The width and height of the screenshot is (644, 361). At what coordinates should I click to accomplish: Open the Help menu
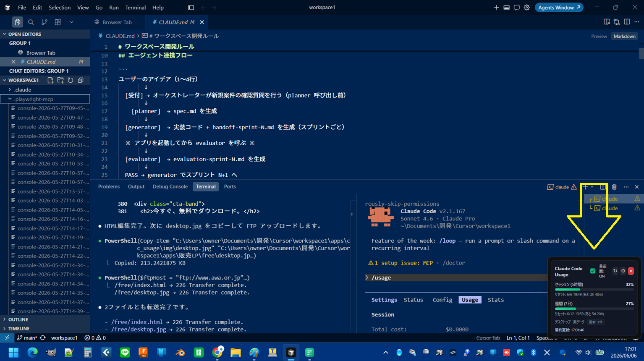[x=158, y=8]
